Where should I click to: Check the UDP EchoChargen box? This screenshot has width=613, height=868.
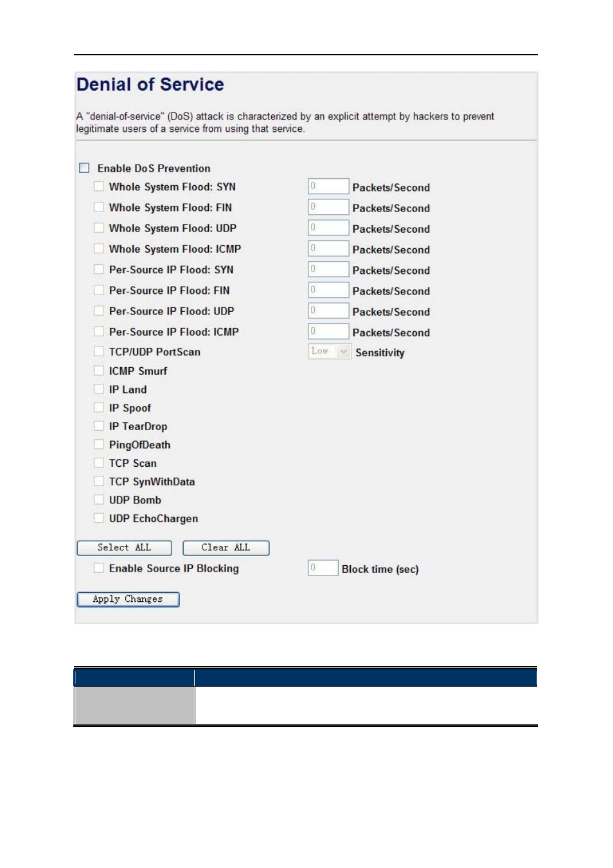(98, 518)
